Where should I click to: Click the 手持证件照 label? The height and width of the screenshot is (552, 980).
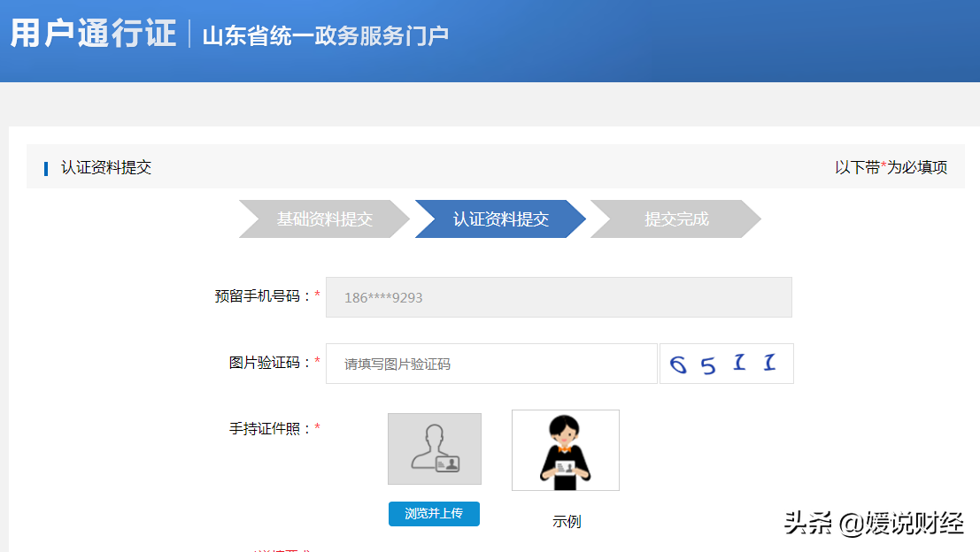269,429
